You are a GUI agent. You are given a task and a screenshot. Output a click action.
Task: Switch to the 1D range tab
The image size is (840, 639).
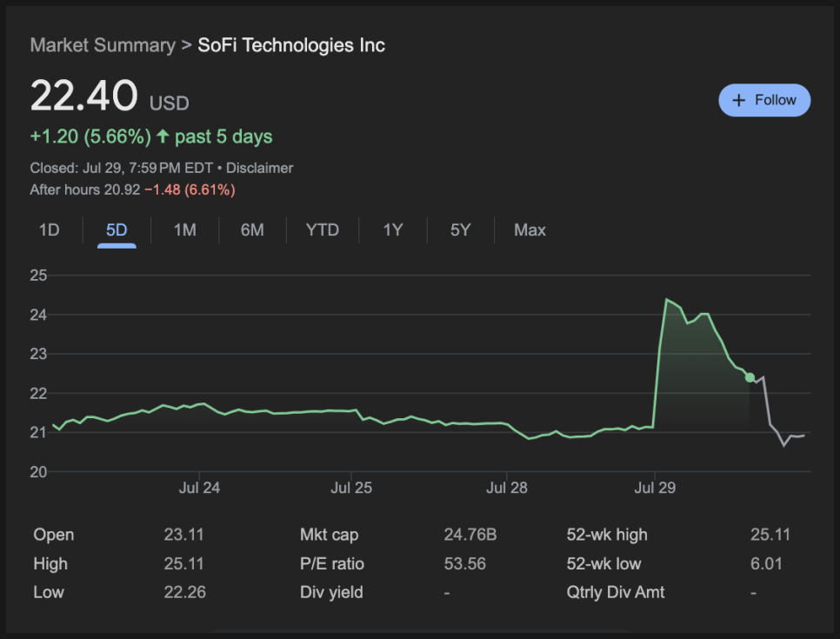click(49, 230)
